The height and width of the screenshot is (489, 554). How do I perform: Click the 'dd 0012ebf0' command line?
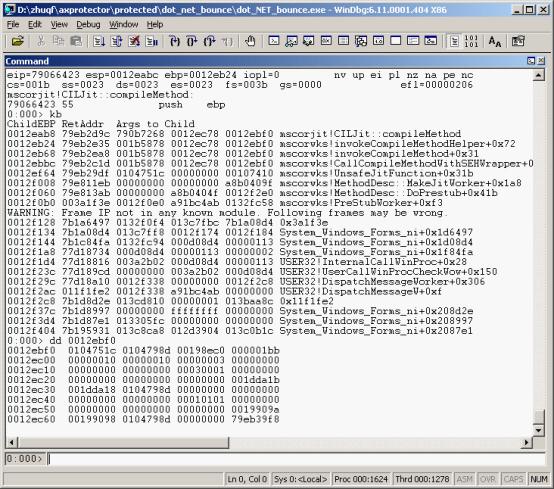pos(61,341)
